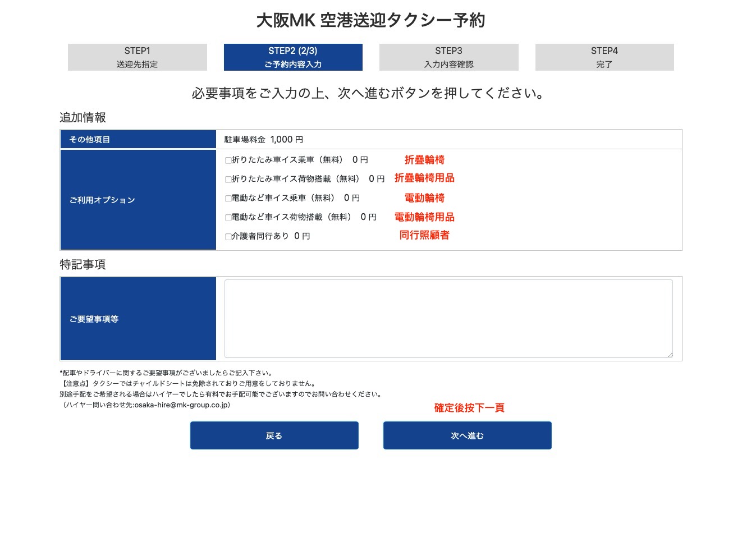Click the 特記事項 section heading
Screen dimensions: 742x560
tap(83, 265)
